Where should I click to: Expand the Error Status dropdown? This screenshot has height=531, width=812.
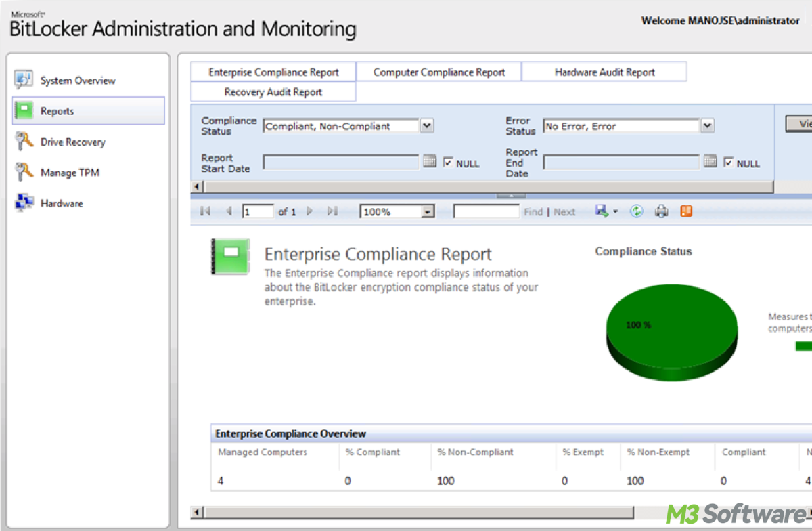[x=707, y=126]
